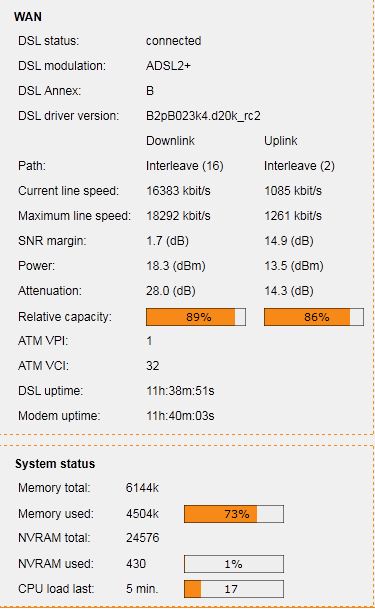
Task: Click the NVRAM used 1% bar
Action: pos(234,564)
